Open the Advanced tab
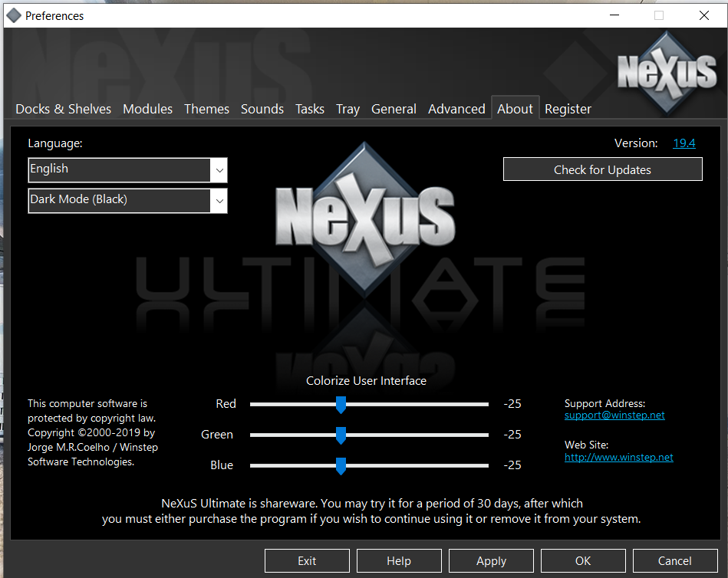Screen dimensions: 728x578 point(456,109)
